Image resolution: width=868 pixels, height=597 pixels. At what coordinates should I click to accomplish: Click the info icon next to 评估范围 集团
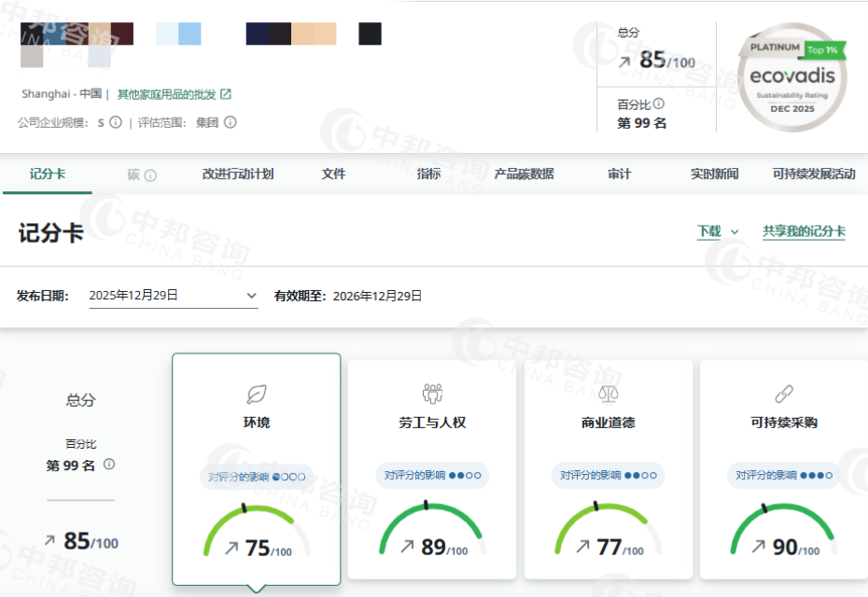(231, 122)
